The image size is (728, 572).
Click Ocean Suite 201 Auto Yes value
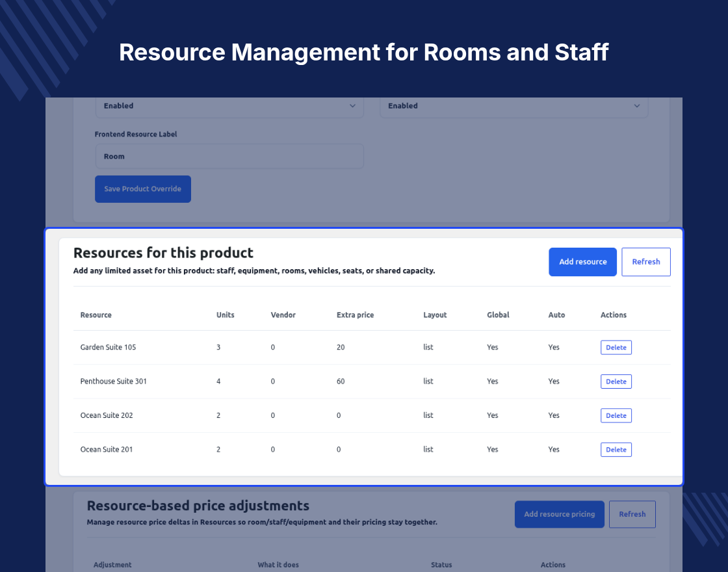(553, 449)
